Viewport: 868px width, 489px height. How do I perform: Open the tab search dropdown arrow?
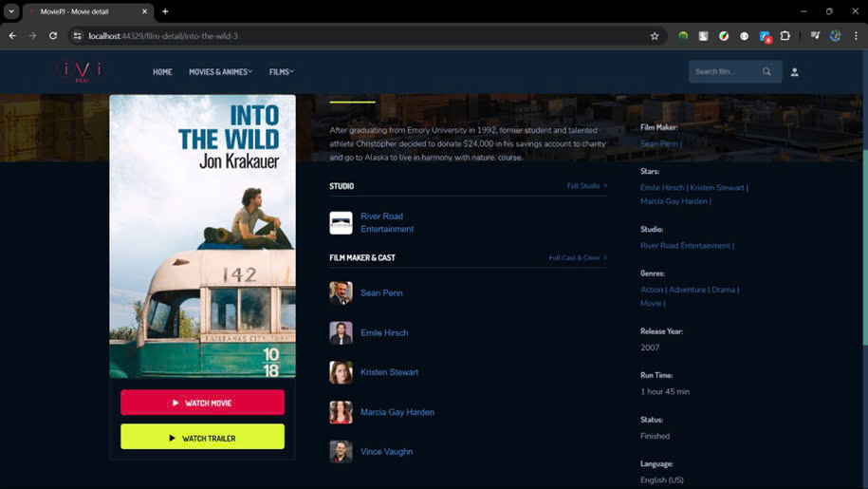[x=11, y=11]
